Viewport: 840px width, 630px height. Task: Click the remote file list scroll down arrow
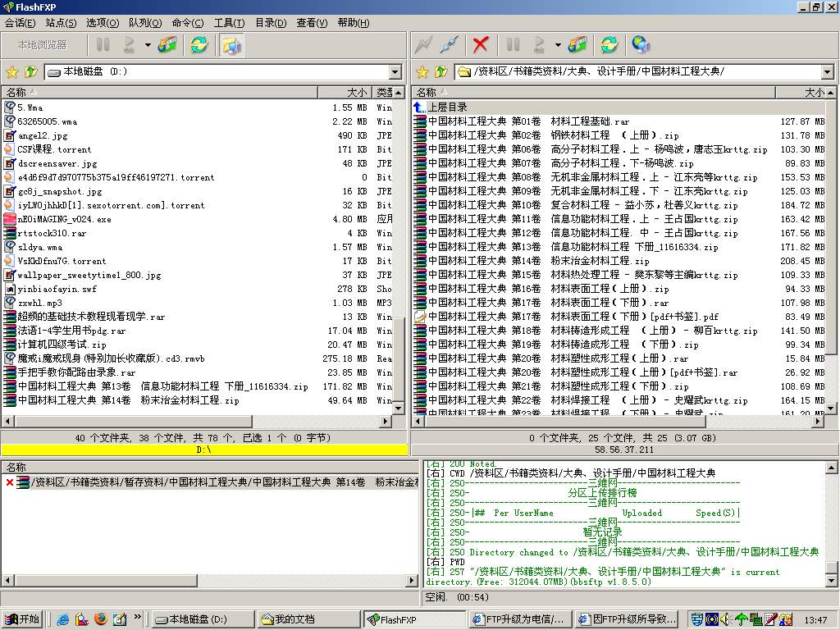(x=830, y=409)
